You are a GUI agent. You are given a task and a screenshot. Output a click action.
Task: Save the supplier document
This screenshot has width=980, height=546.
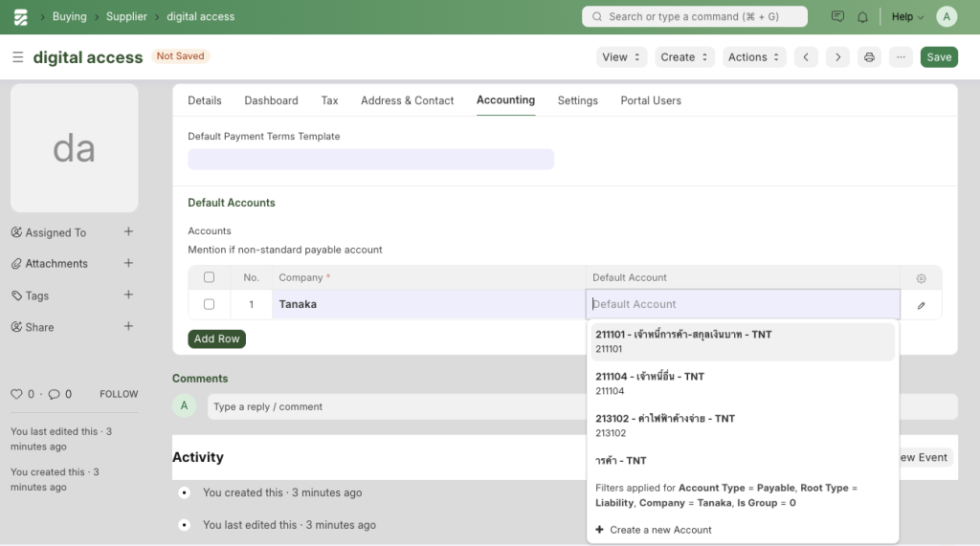(938, 57)
